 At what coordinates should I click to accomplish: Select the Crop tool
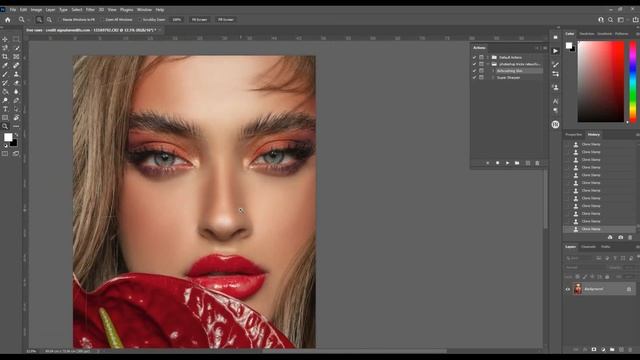5,57
